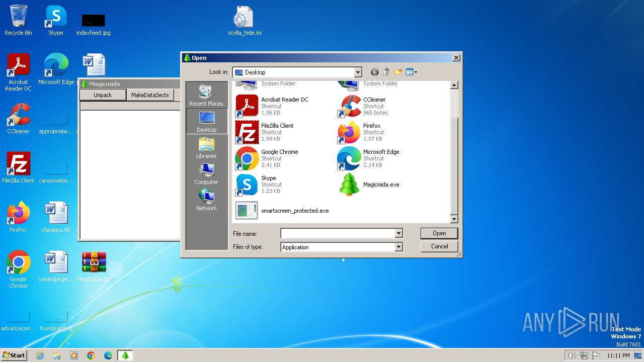Click Unpack in Magicmida window
The width and height of the screenshot is (644, 362).
[103, 95]
